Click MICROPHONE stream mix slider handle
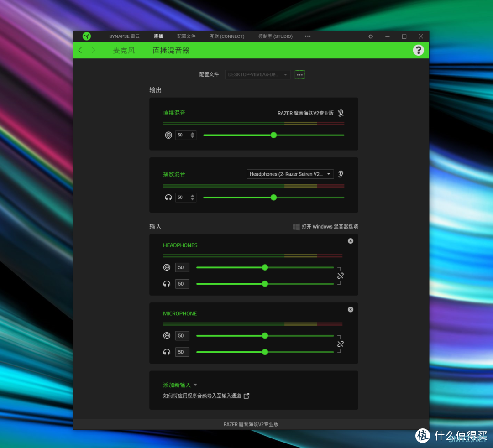493x448 pixels. pos(265,335)
